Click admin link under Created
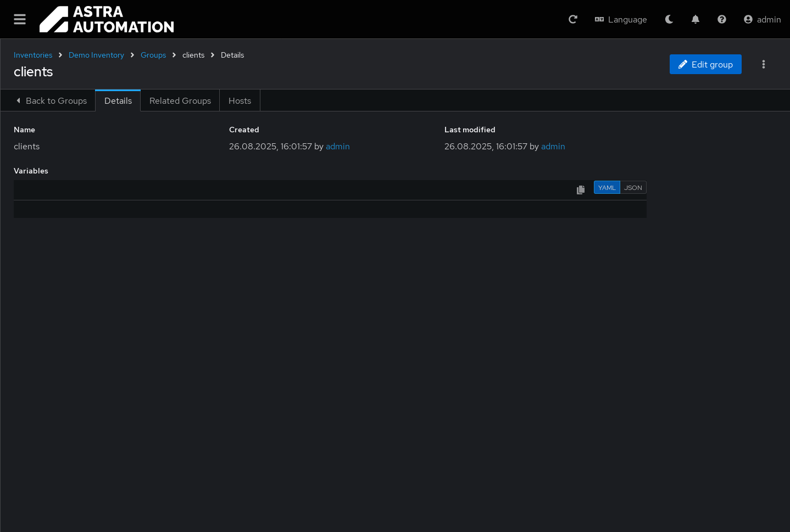 pos(337,147)
